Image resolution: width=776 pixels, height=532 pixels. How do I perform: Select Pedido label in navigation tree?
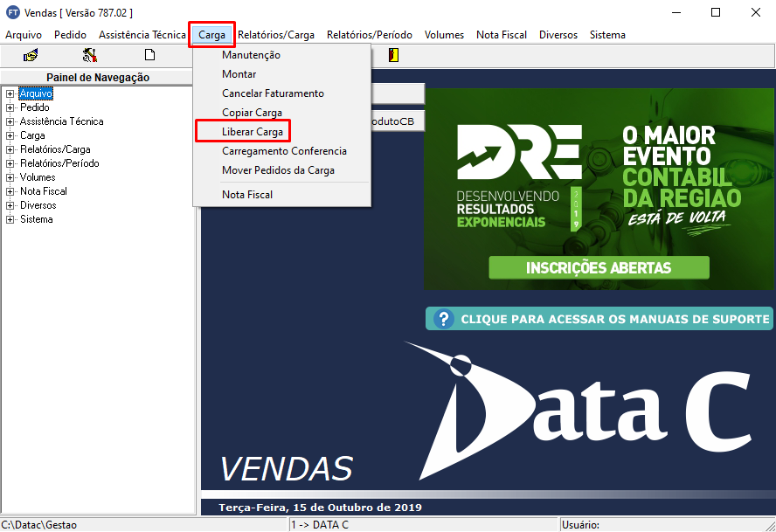pos(35,107)
